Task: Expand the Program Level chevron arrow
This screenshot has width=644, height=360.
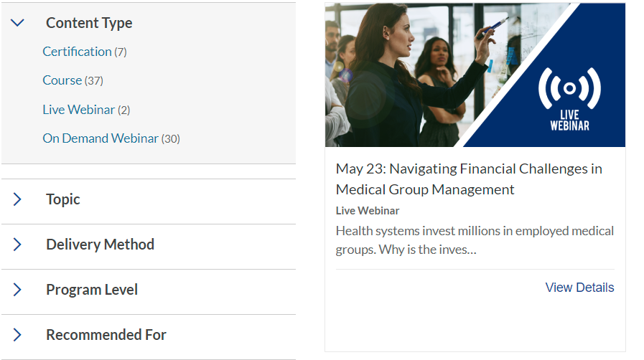Action: (x=18, y=290)
